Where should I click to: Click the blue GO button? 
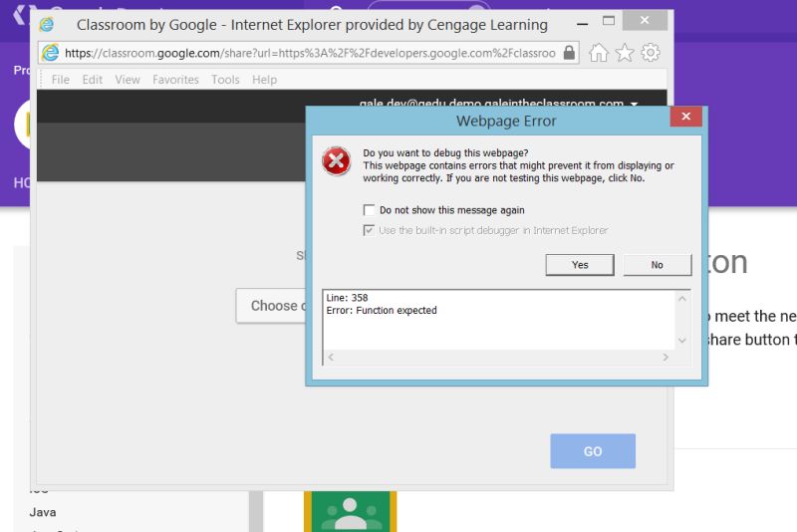(x=593, y=451)
